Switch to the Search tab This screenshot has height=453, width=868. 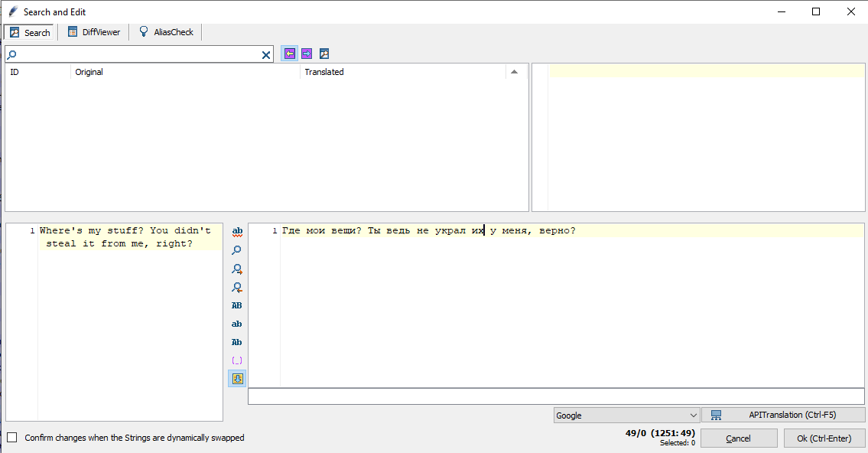coord(30,33)
